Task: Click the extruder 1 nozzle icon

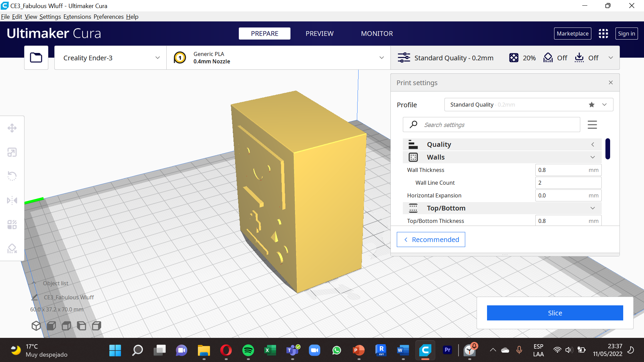Action: (x=180, y=58)
